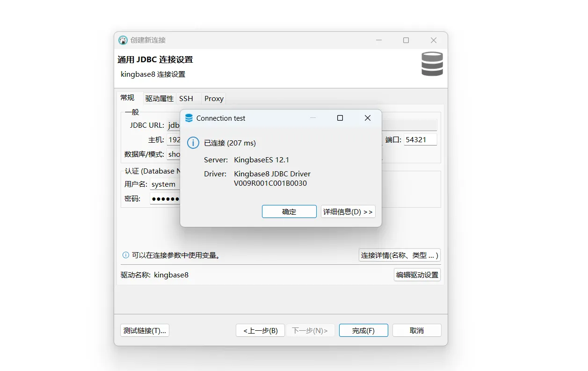Click the text 已连接 (207 ms)
Image resolution: width=588 pixels, height=371 pixels.
[230, 143]
